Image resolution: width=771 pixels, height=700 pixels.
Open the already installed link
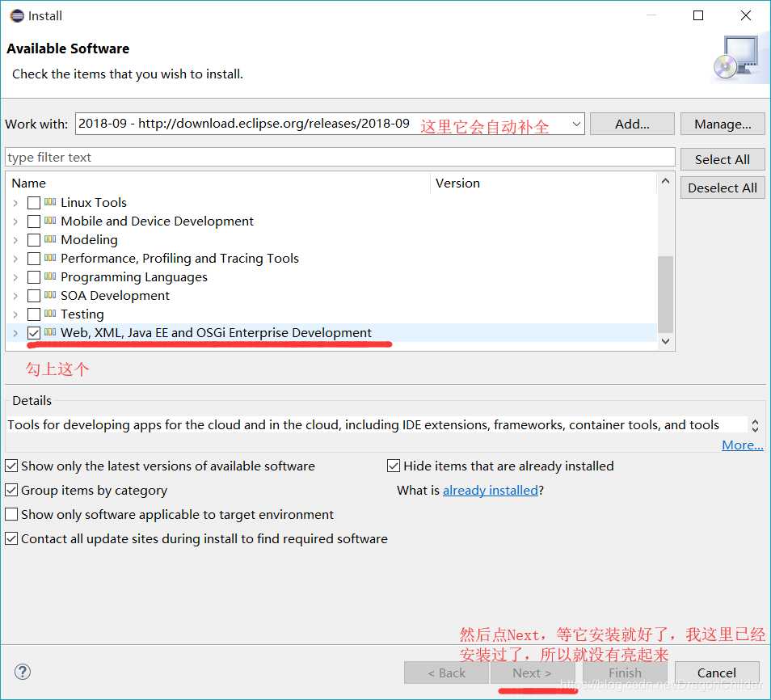(491, 491)
